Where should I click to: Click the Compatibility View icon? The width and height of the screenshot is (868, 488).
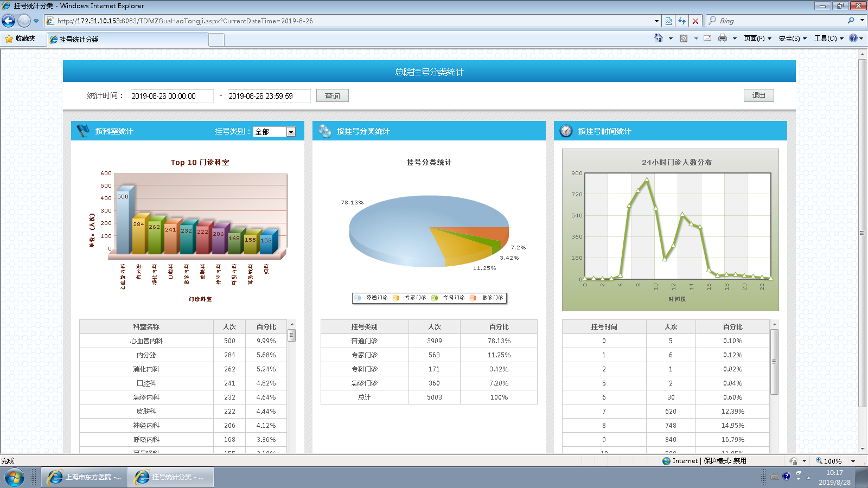click(668, 21)
